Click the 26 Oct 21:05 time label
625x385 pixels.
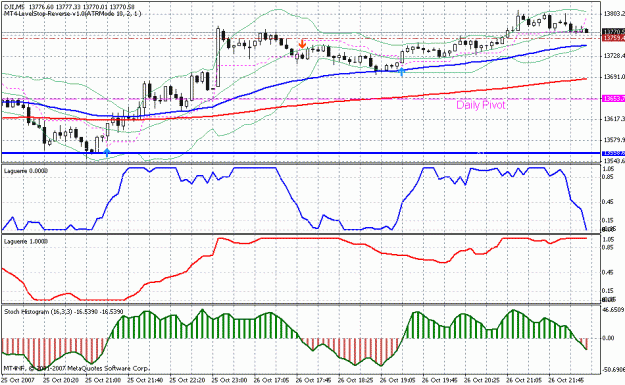tap(525, 380)
